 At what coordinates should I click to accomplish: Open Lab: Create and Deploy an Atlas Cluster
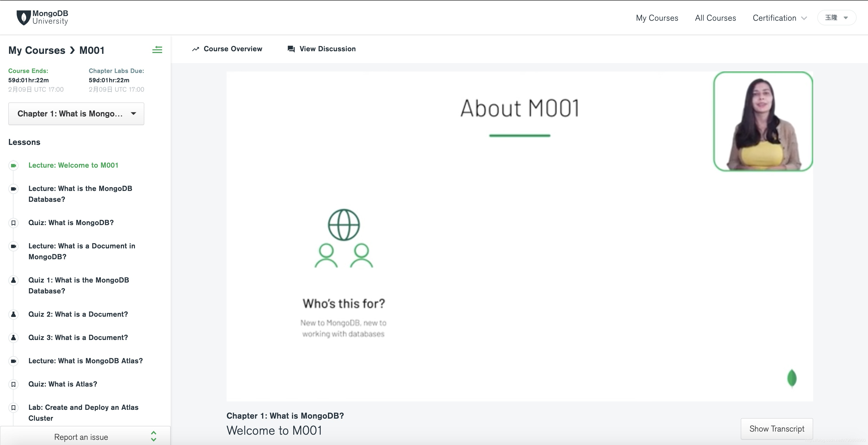83,413
